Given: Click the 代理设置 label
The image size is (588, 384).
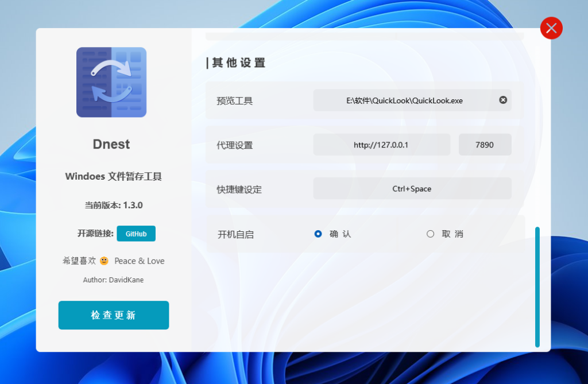Looking at the screenshot, I should coord(235,145).
